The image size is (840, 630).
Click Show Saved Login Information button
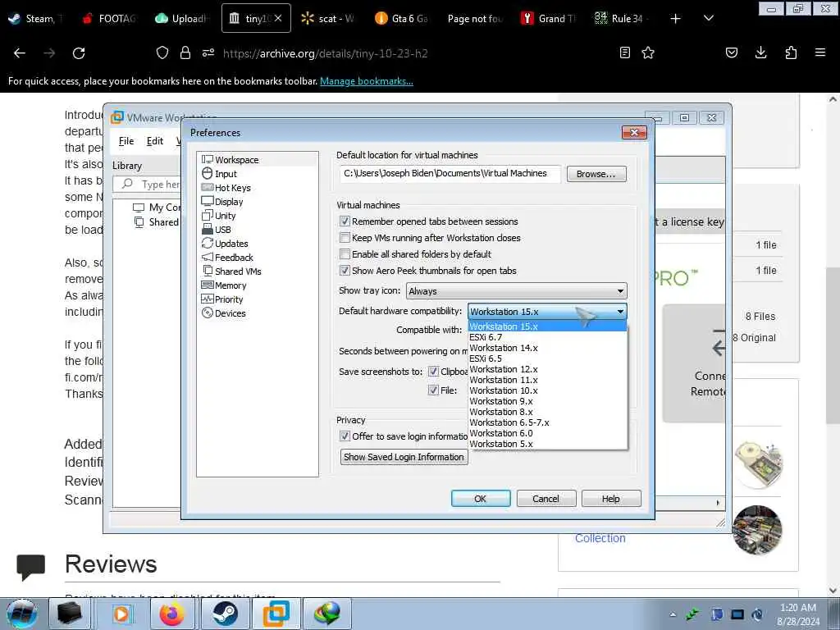pyautogui.click(x=404, y=457)
